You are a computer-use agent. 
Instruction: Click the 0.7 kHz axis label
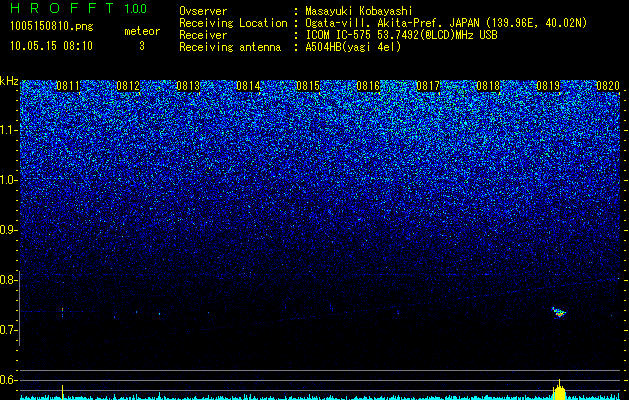pos(9,330)
